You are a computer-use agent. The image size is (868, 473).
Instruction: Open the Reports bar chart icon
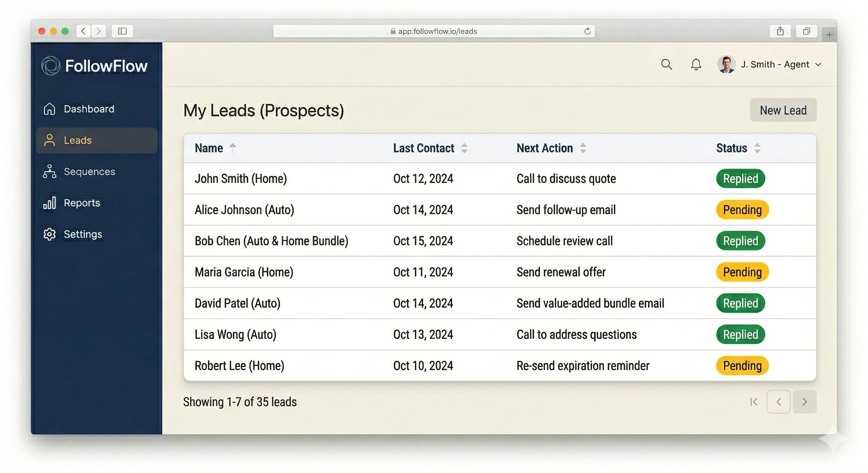pos(50,202)
